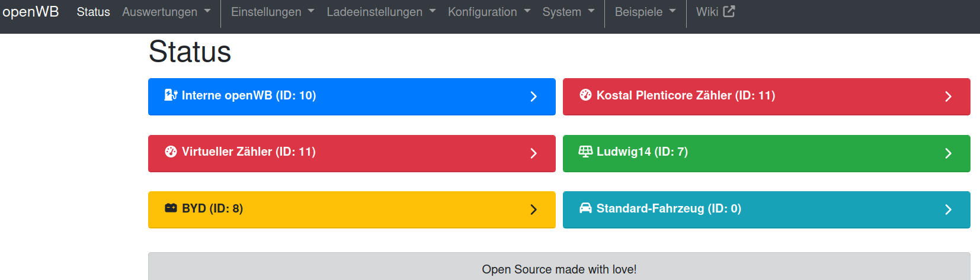Click the gauge icon on Virtueller Zähler
This screenshot has height=280, width=980.
171,152
